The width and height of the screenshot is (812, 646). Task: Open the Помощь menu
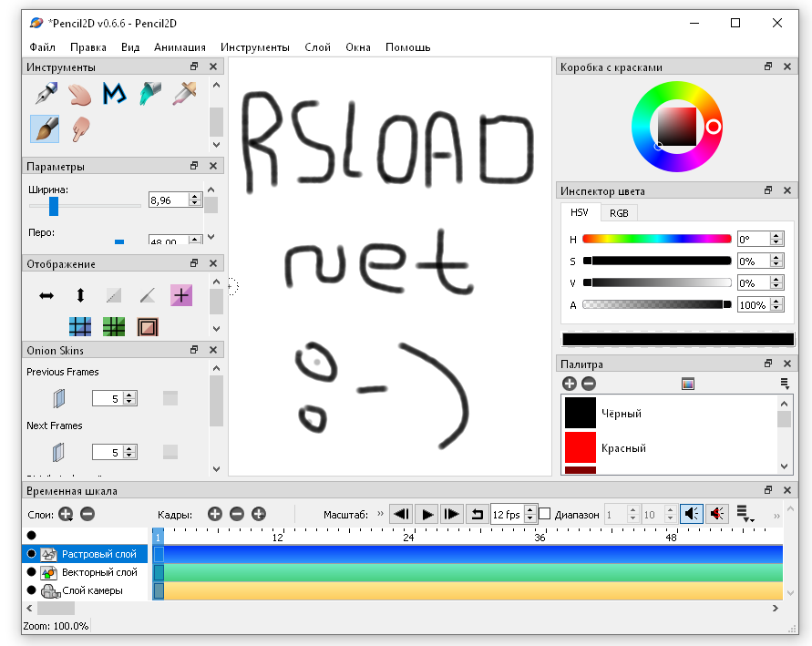point(408,47)
